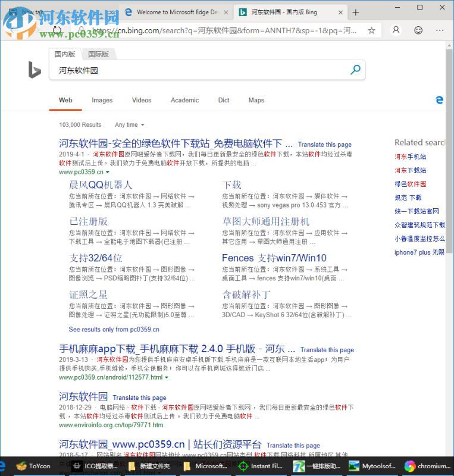This screenshot has width=454, height=476.
Task: Open 新建文件夹 folder in taskbar
Action: pos(149,466)
